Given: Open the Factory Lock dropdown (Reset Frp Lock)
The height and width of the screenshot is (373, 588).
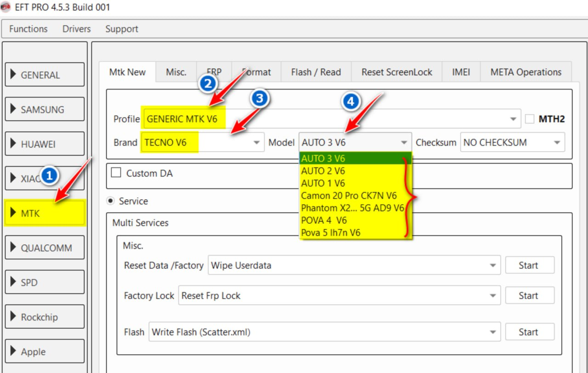Looking at the screenshot, I should pos(339,295).
